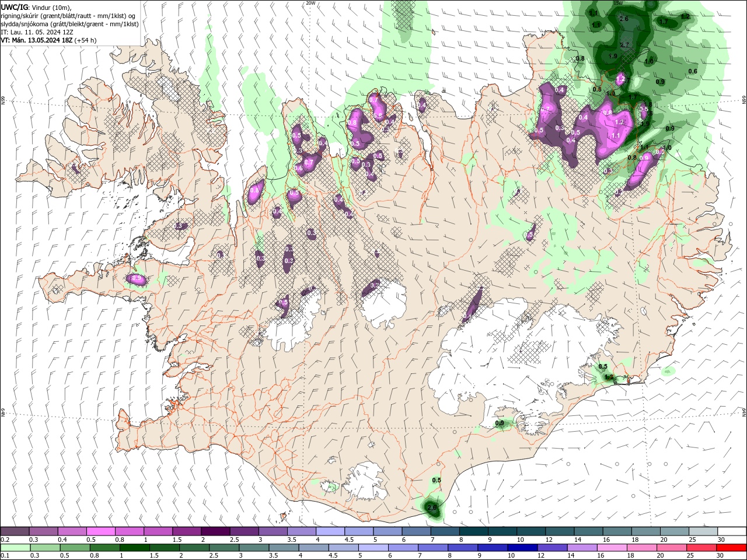Select upper-scale purple swatch labeled 1.5
This screenshot has width=747, height=560.
click(187, 531)
